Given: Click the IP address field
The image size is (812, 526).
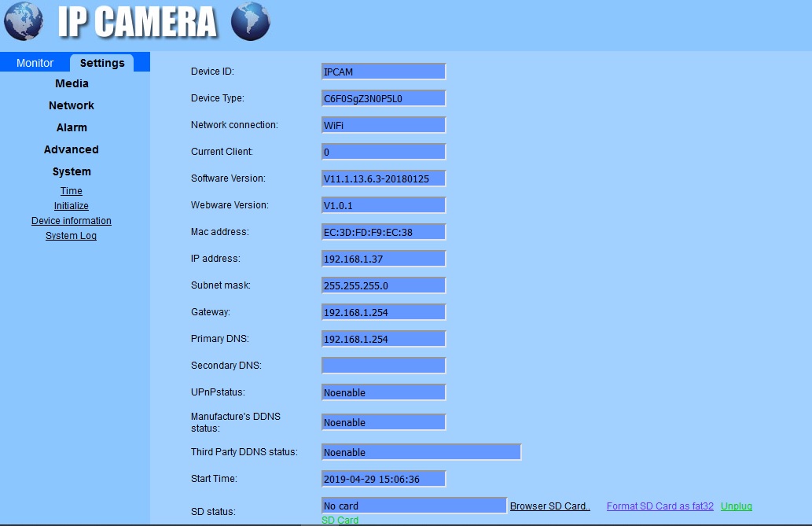Looking at the screenshot, I should [x=384, y=259].
